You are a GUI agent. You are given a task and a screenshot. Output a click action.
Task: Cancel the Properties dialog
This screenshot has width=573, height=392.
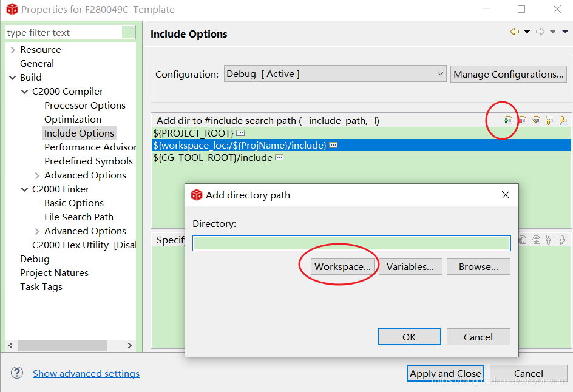(529, 373)
